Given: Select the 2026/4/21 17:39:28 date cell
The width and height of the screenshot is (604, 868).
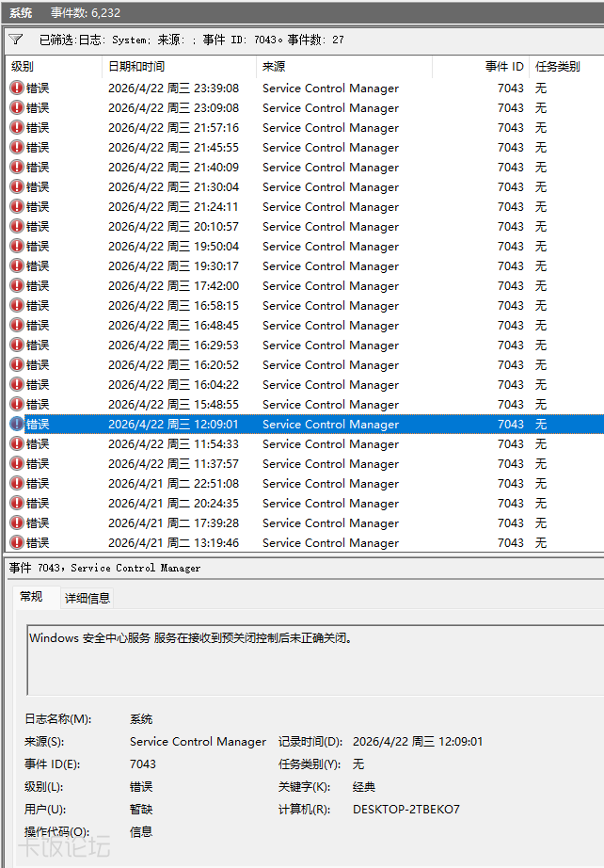Looking at the screenshot, I should coord(174,523).
